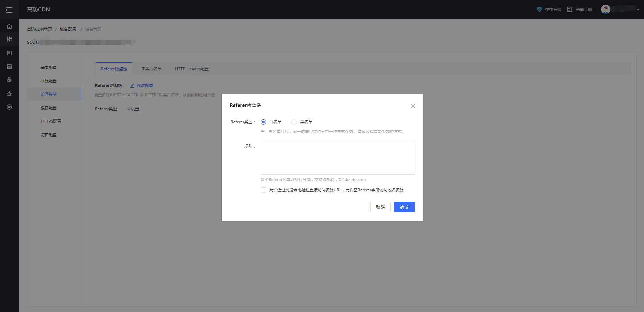Select the 白名单 radio button
The image size is (644, 312).
click(263, 122)
